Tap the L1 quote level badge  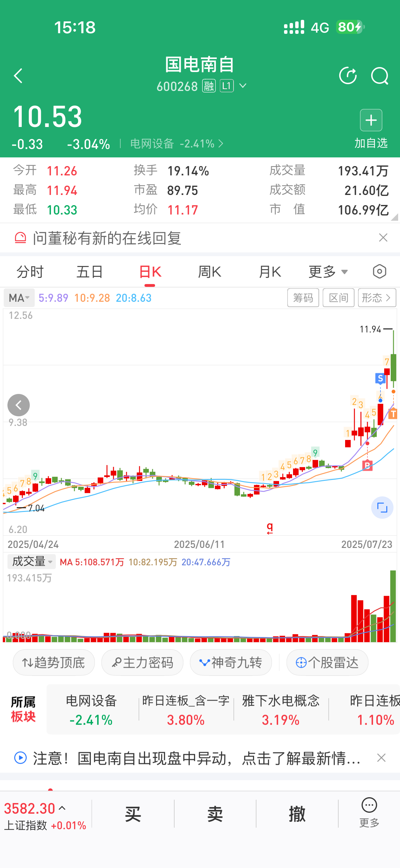click(x=227, y=86)
